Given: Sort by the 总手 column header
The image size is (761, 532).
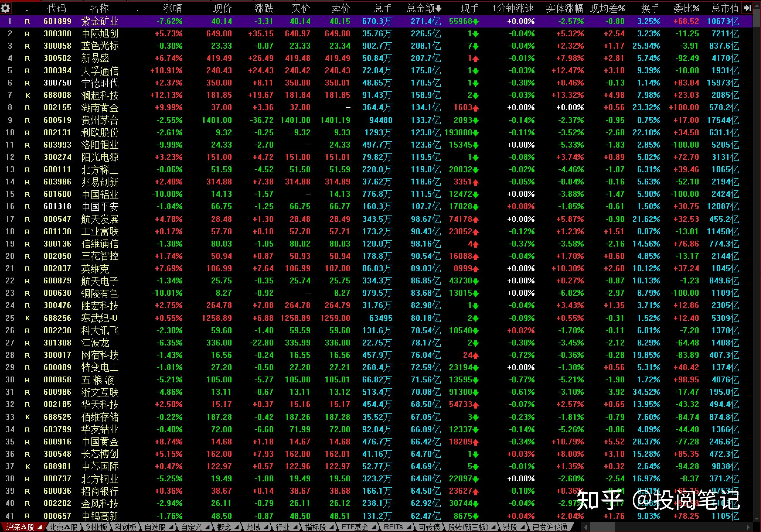Looking at the screenshot, I should (x=383, y=8).
